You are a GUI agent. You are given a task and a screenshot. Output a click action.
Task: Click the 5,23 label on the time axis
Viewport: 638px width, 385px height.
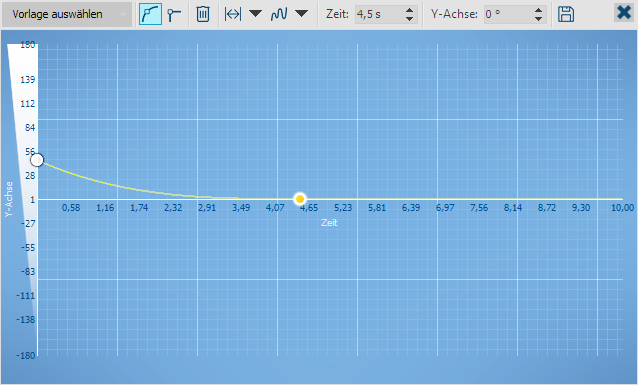(x=343, y=208)
